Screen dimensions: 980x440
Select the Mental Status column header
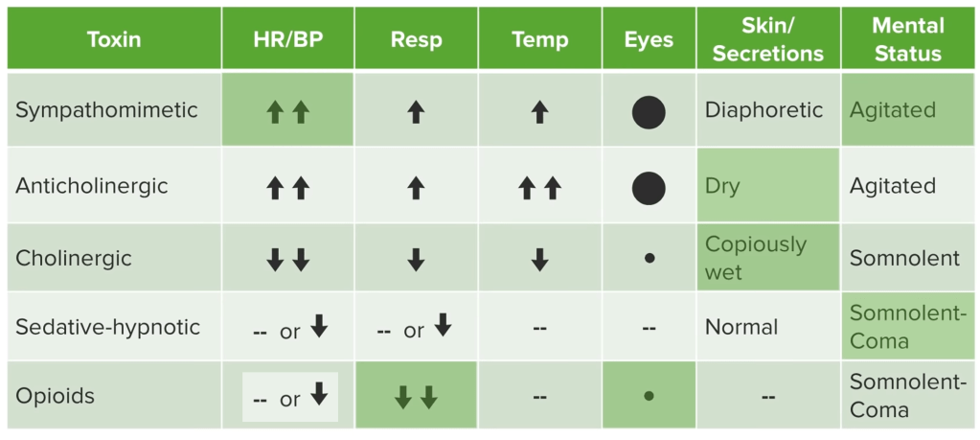[x=907, y=40]
